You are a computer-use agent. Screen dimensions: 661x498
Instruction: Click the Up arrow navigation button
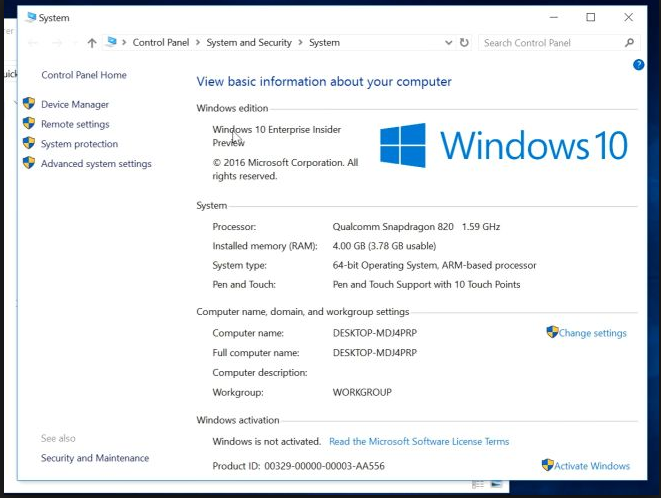[92, 43]
